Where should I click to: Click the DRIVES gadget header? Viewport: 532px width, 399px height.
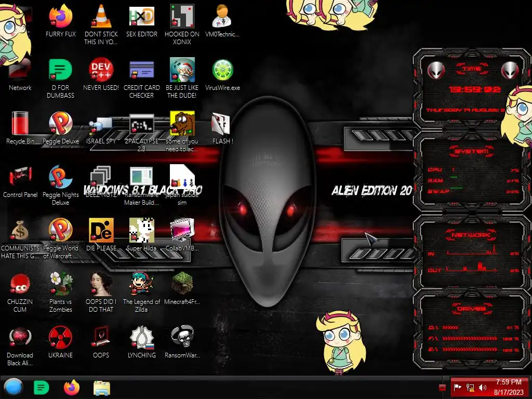(x=472, y=309)
